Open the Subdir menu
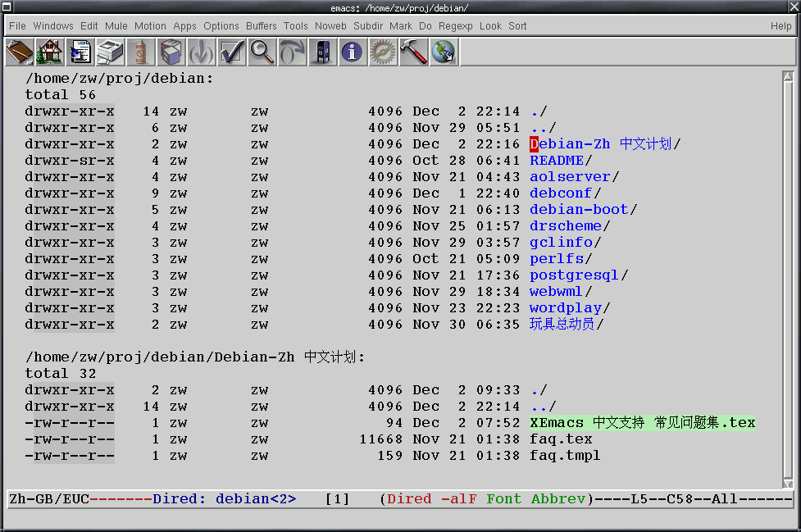This screenshot has width=801, height=532. coord(368,26)
